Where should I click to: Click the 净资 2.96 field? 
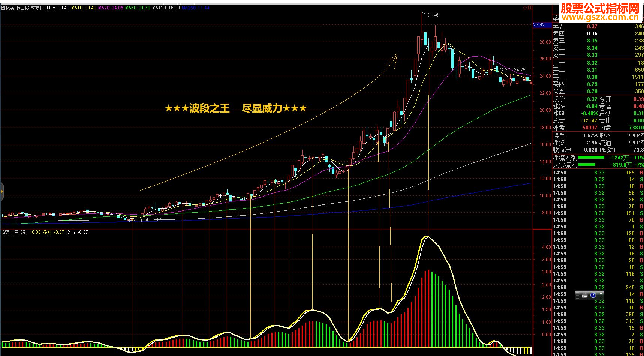tap(575, 143)
